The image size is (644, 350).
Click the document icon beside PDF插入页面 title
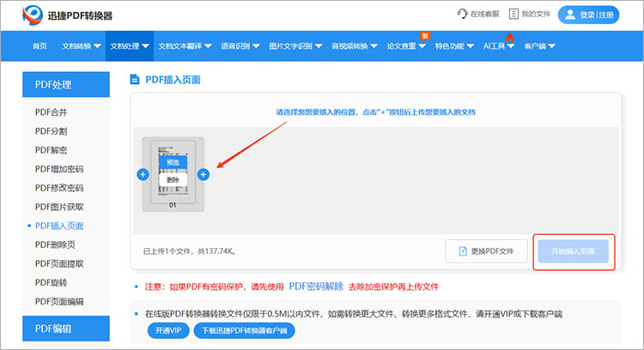pos(134,79)
